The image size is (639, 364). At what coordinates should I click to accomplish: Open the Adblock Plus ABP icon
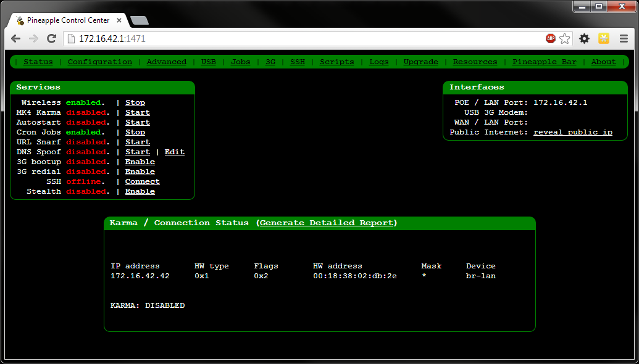(x=551, y=39)
